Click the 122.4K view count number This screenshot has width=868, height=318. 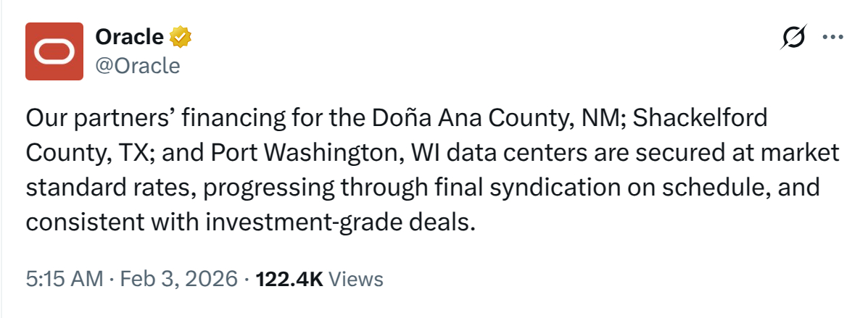(290, 279)
